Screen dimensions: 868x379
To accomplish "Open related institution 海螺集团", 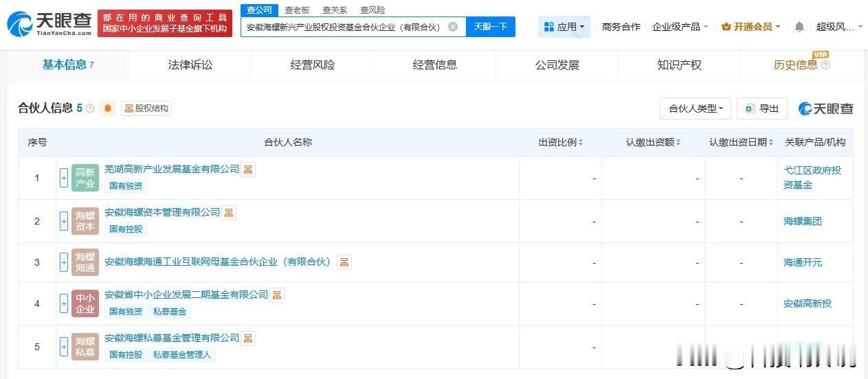I will [x=803, y=221].
